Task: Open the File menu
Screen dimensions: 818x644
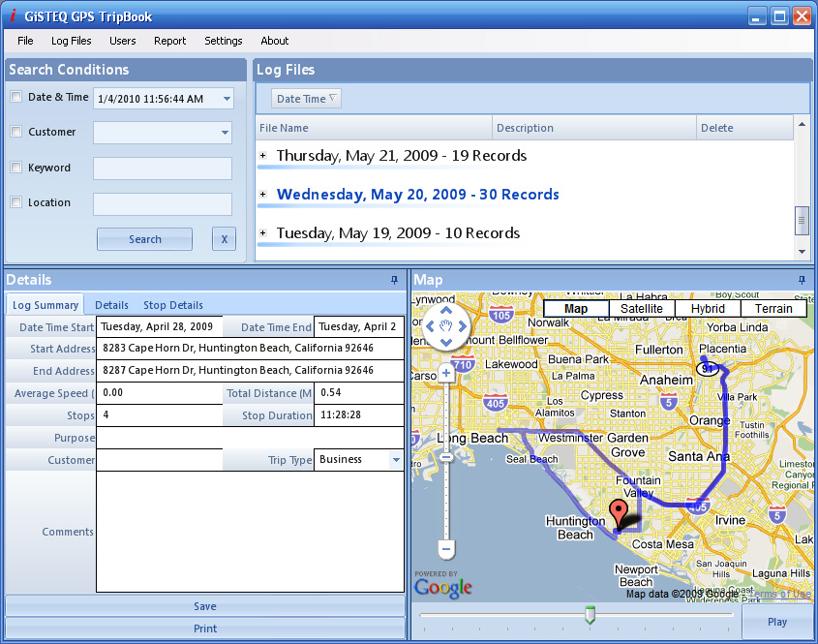Action: coord(25,41)
